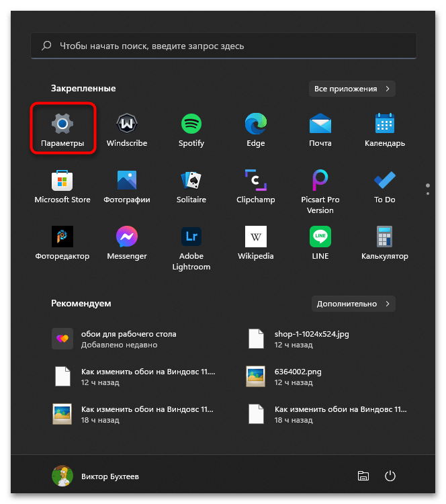Open the Messenger app

127,243
